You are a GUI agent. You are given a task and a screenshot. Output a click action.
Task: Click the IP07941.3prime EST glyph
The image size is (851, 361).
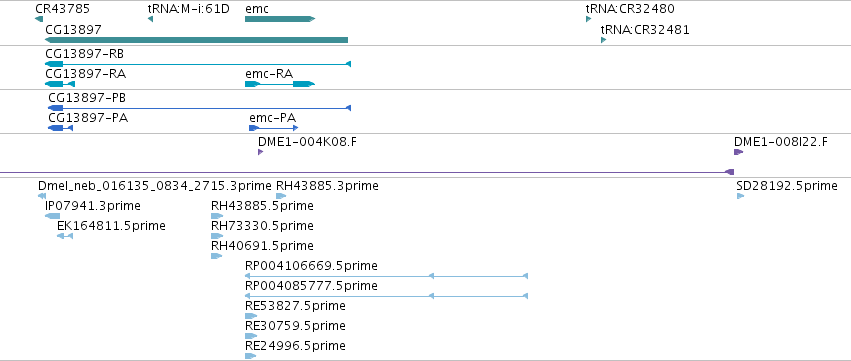point(53,216)
